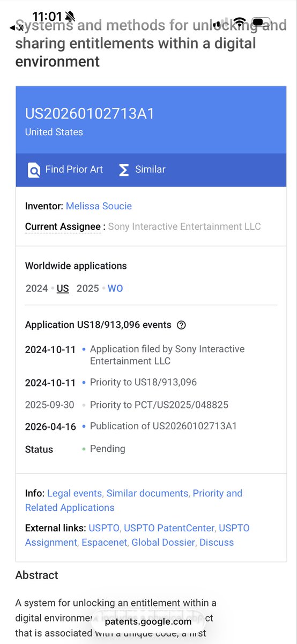Viewport: 297px width, 644px height.
Task: Tap the Wi-Fi status icon
Action: [240, 23]
